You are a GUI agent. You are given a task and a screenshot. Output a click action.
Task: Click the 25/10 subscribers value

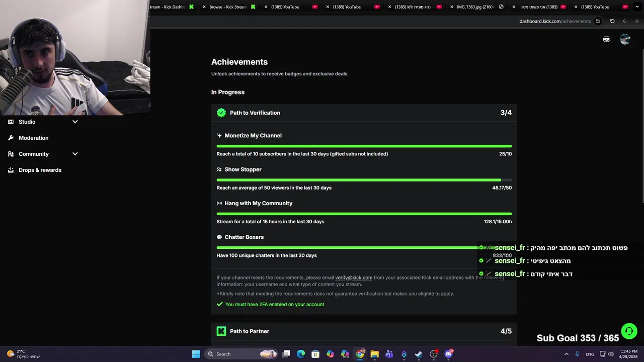505,154
